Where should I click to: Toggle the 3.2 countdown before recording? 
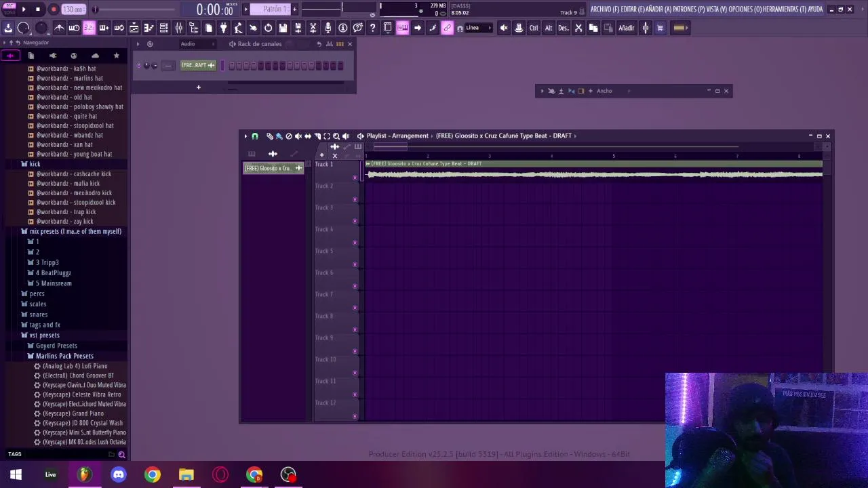[x=89, y=28]
